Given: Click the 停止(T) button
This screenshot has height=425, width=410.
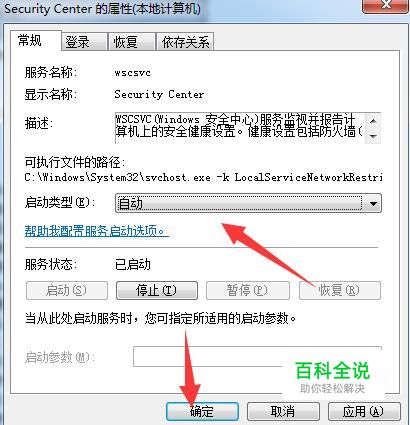Looking at the screenshot, I should 157,290.
